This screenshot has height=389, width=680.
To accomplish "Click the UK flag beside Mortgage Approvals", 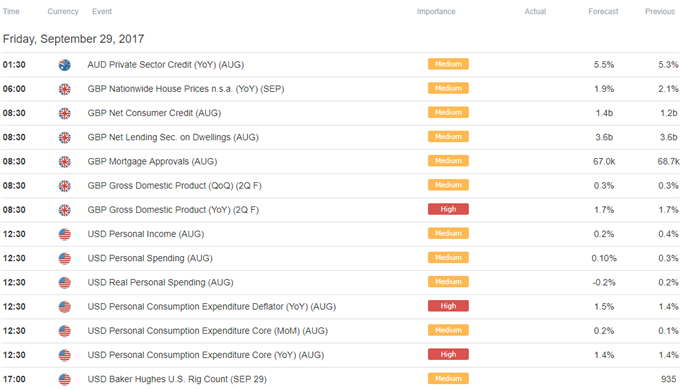I will point(65,162).
